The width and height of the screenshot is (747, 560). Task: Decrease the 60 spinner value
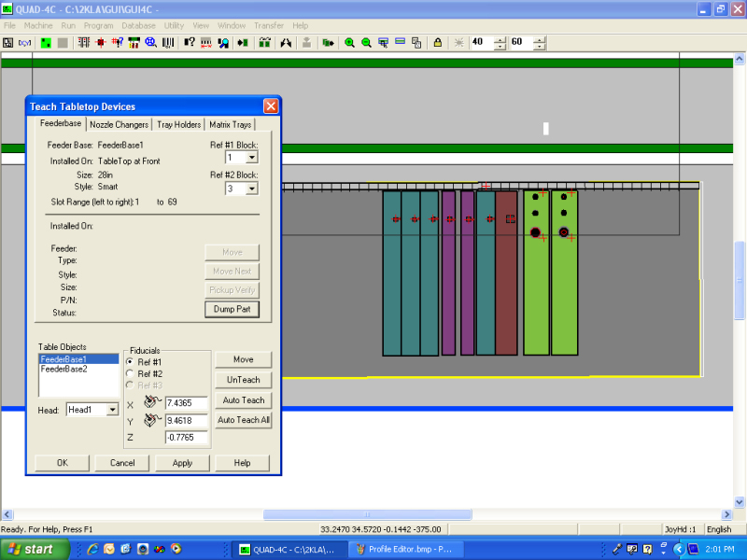tap(539, 46)
